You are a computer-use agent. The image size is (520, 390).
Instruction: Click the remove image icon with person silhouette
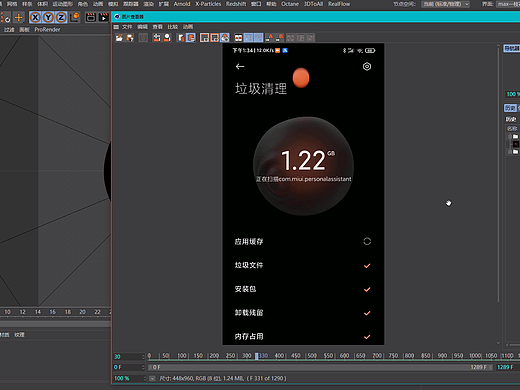pyautogui.click(x=167, y=38)
